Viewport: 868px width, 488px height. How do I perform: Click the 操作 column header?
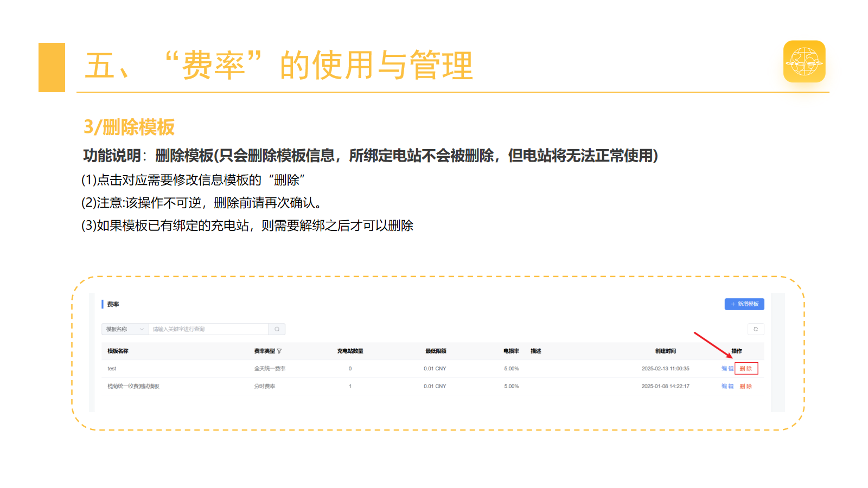coord(737,351)
